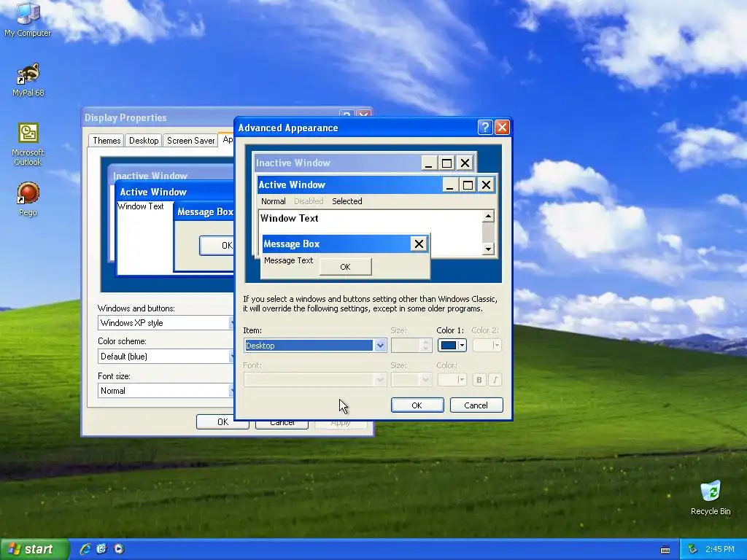Open Color scheme dropdown in Display Properties
The image size is (747, 560).
click(x=166, y=356)
